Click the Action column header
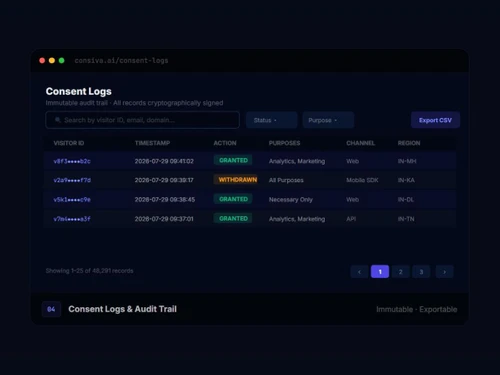This screenshot has height=375, width=500. tap(225, 143)
